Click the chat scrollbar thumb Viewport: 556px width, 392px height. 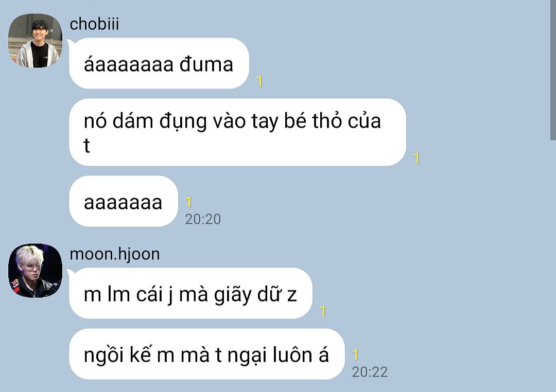tap(553, 70)
